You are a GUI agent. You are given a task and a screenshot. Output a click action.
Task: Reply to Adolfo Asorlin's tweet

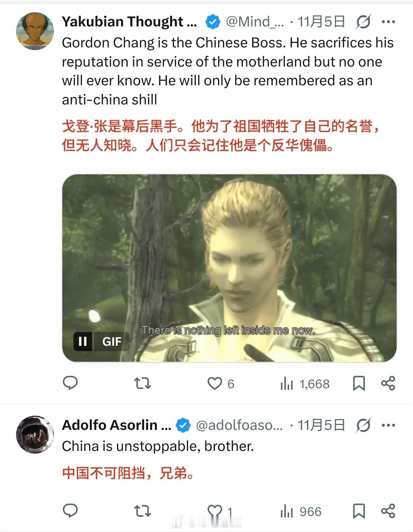(70, 511)
